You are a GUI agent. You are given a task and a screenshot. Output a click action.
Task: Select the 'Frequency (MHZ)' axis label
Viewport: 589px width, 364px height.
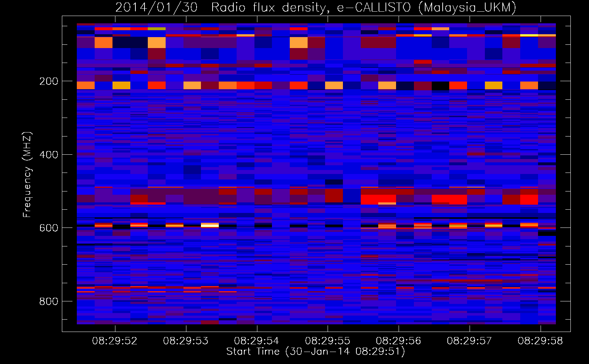pos(27,175)
